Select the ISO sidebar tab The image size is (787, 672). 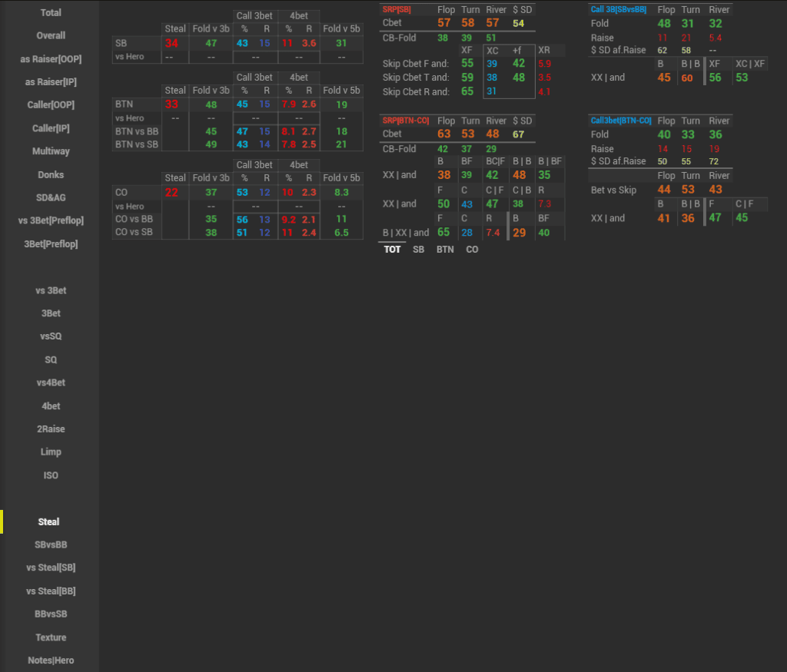point(51,475)
